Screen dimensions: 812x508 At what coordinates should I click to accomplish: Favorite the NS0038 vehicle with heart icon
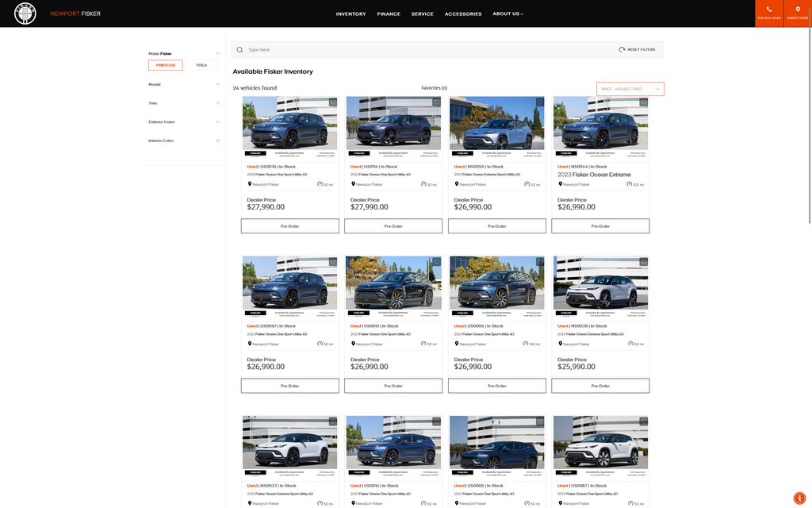[x=644, y=262]
